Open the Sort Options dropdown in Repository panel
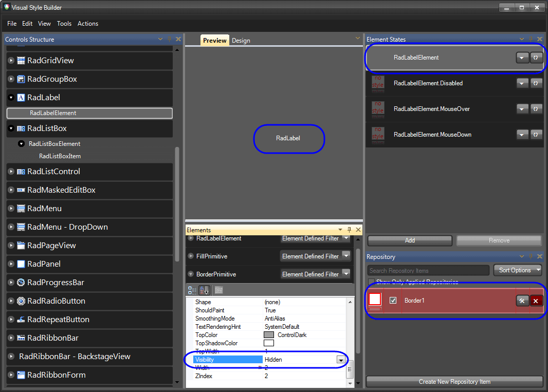Screen dimensions: 548x392 (x=517, y=270)
